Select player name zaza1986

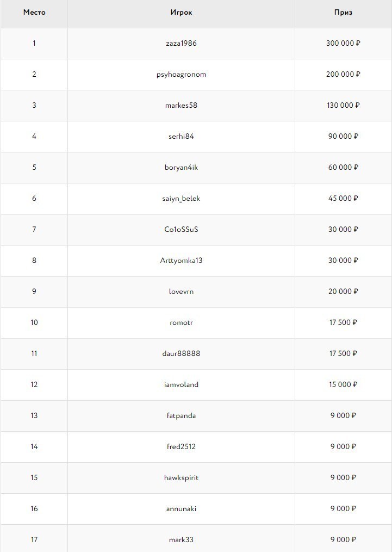pyautogui.click(x=181, y=43)
